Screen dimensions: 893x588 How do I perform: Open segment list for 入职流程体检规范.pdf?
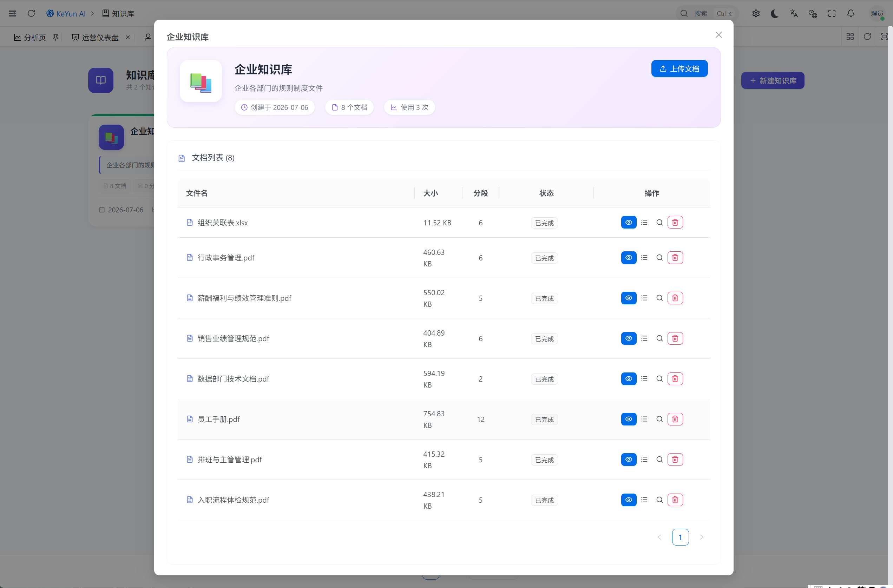coord(644,500)
